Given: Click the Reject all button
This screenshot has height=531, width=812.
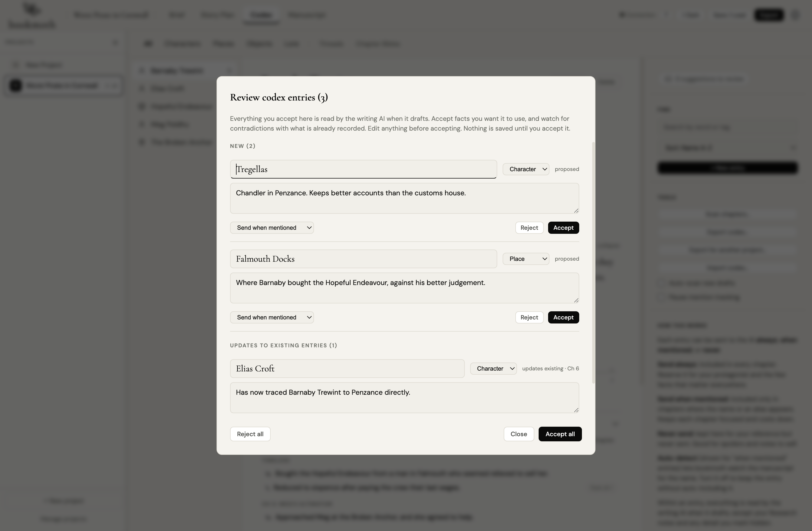Looking at the screenshot, I should [250, 434].
